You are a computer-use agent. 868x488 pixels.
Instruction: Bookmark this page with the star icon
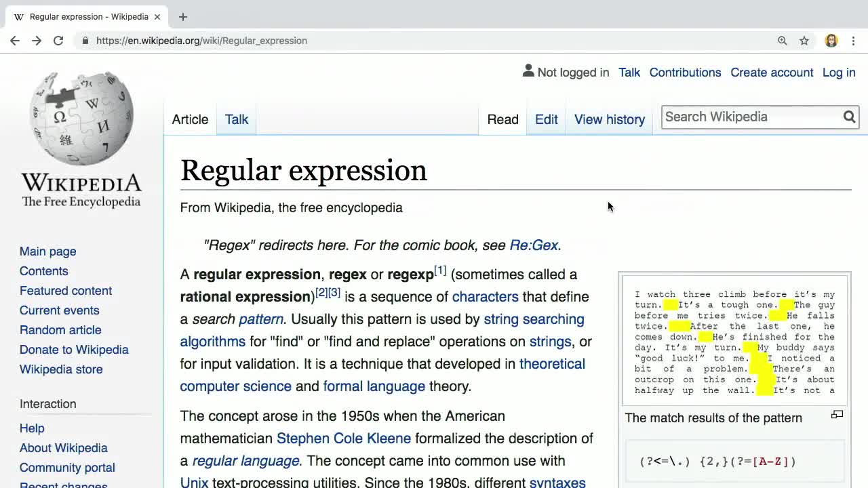click(x=804, y=41)
